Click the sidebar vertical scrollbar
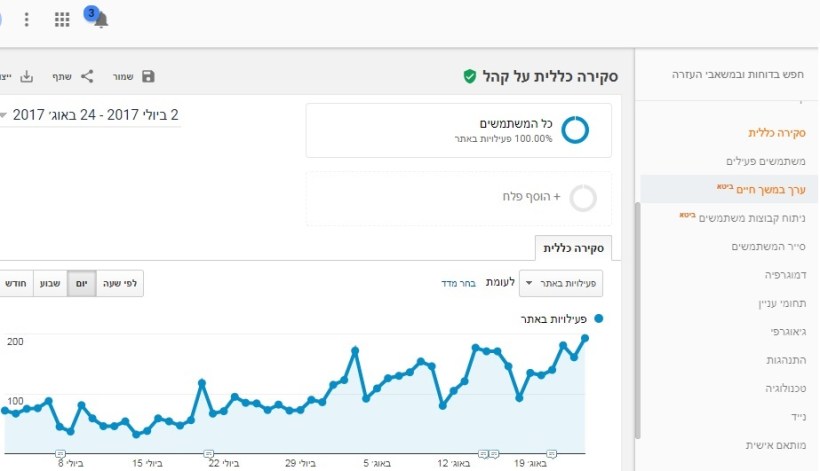The image size is (820, 471). point(638,320)
